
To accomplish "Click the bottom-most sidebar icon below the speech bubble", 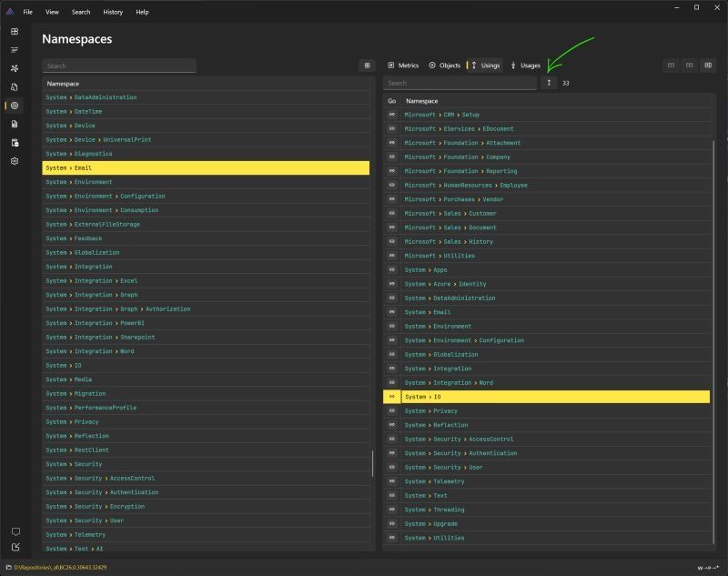I will click(x=15, y=547).
